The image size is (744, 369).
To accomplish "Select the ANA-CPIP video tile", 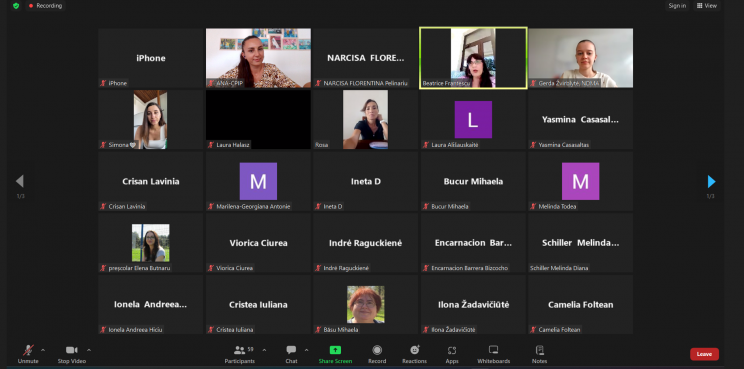I will pyautogui.click(x=258, y=58).
